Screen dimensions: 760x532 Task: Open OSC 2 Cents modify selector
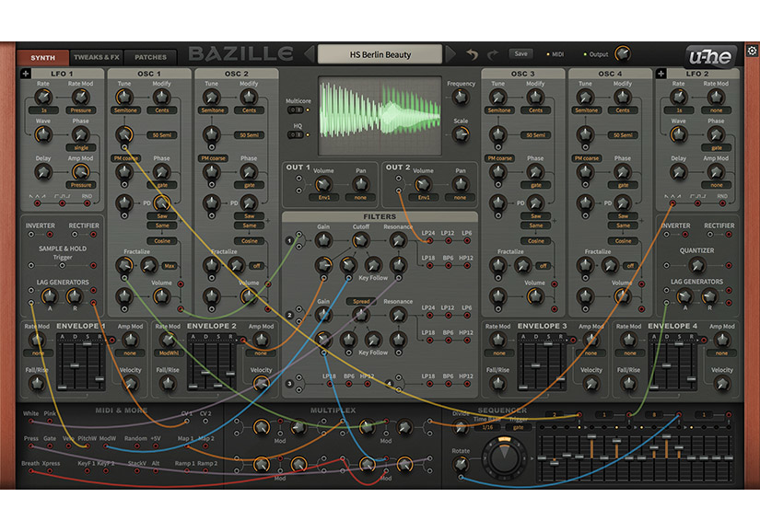pyautogui.click(x=249, y=110)
